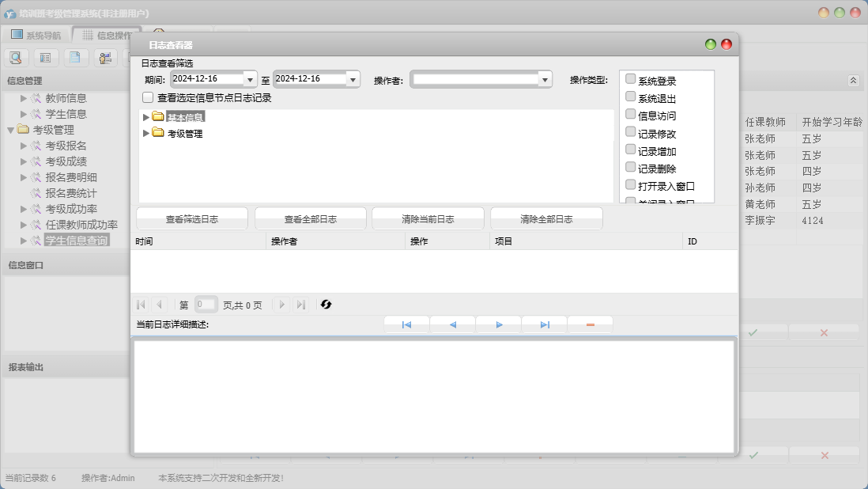Go to previous page of log list

pos(160,304)
